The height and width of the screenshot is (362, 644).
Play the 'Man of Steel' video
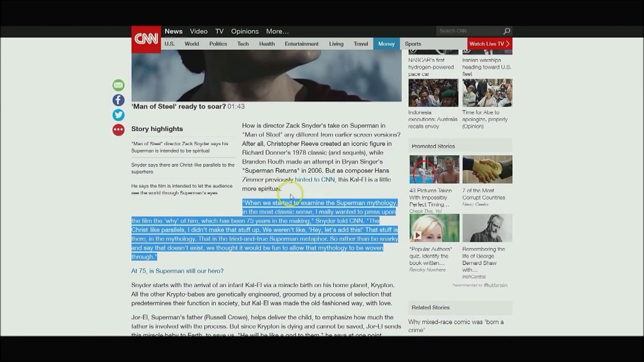[267, 75]
